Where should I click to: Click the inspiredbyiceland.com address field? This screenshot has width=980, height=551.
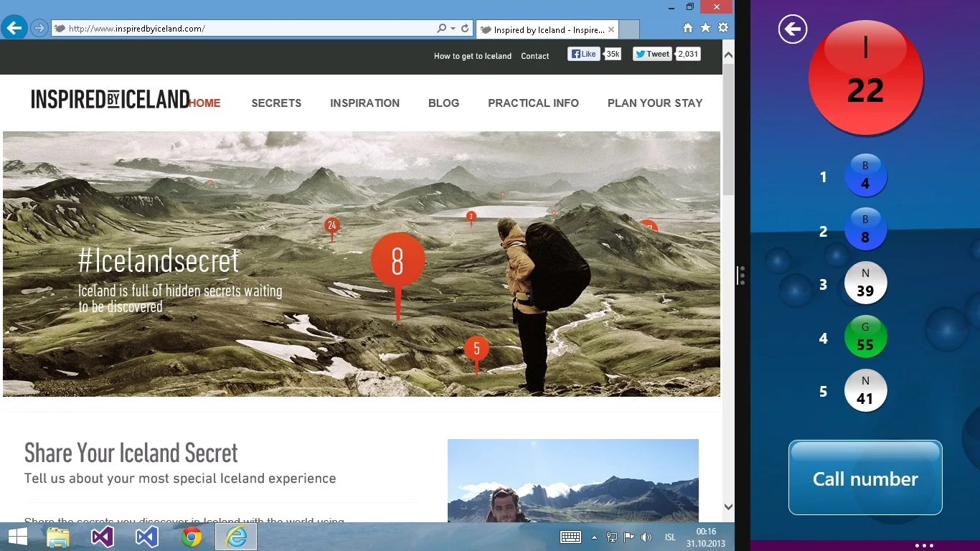tap(244, 29)
